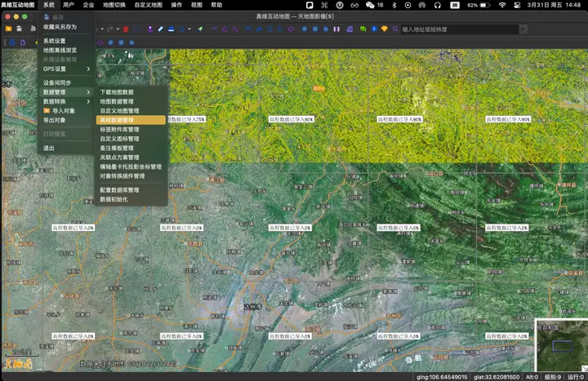Open the 地图切换 menu in menu bar

pyautogui.click(x=114, y=5)
